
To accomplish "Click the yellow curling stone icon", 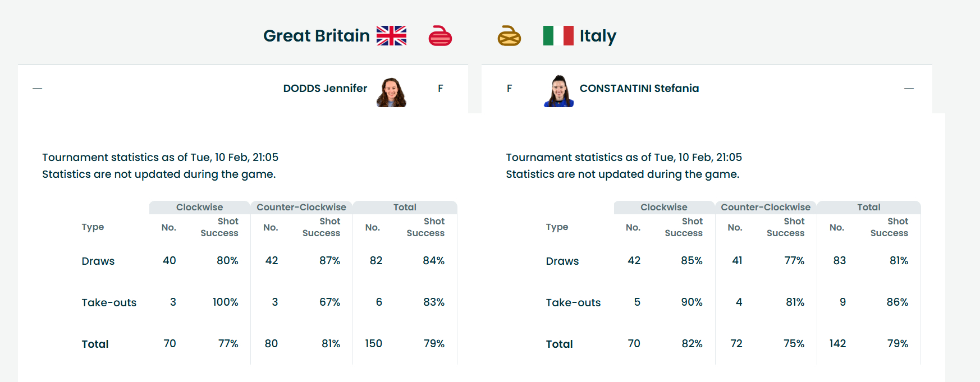I will 509,36.
